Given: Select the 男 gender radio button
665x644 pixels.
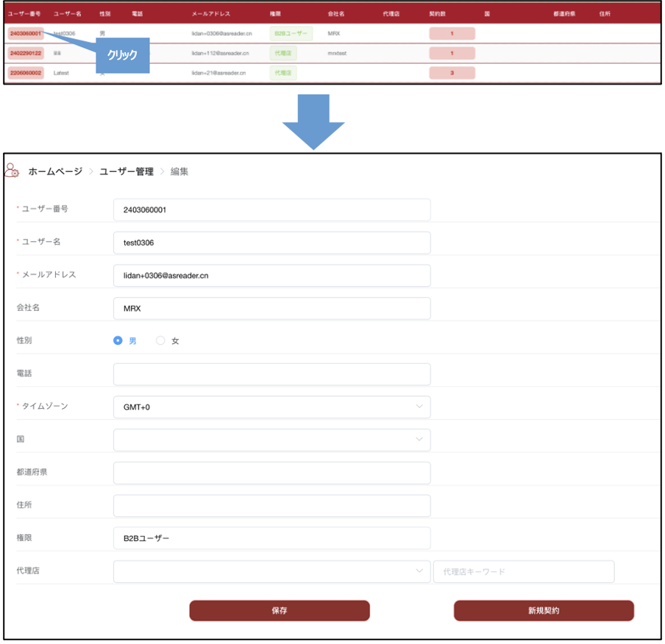Looking at the screenshot, I should click(x=118, y=341).
